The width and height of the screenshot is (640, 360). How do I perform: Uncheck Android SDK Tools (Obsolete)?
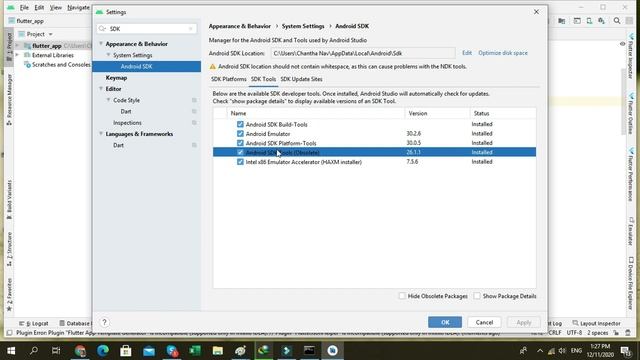(x=240, y=152)
